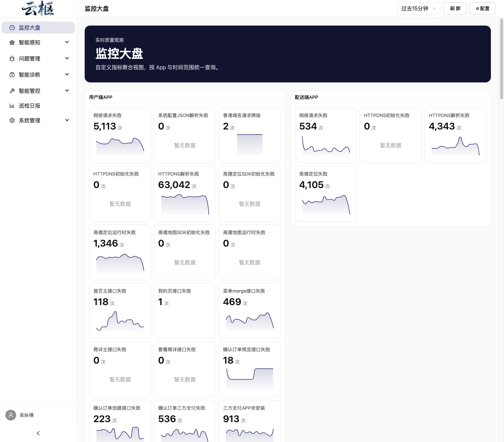Viewport: 504px width, 442px height.
Task: Expand the 智能管控 menu chevron
Action: click(67, 90)
